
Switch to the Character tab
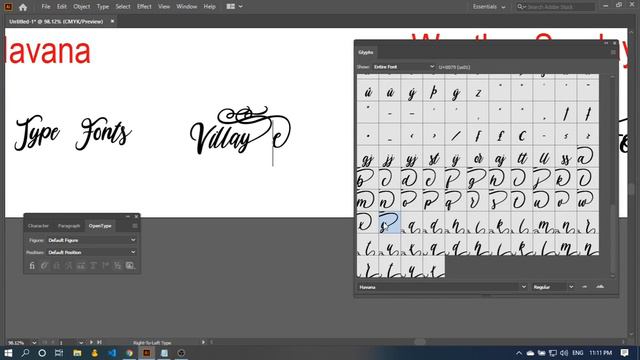click(x=38, y=226)
